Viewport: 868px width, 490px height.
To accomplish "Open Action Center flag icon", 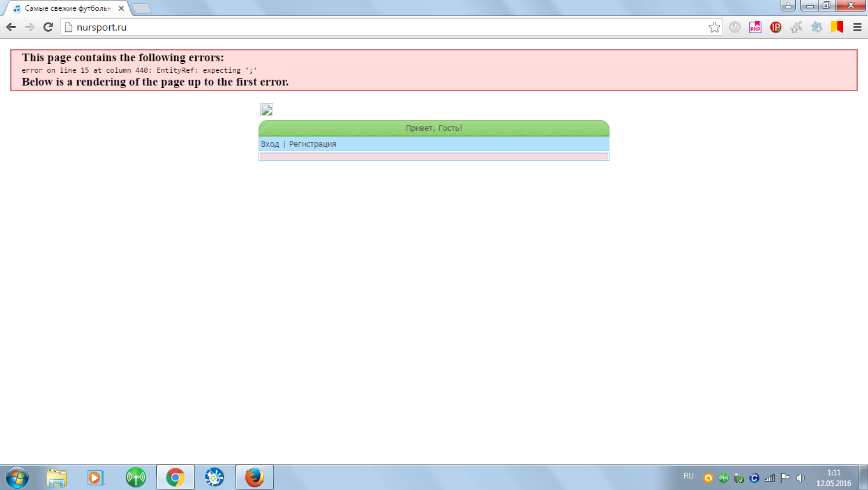I will (x=785, y=477).
